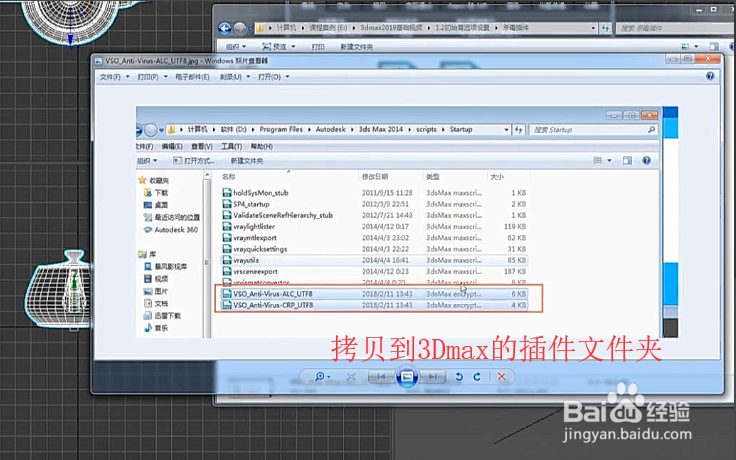736x460 pixels.
Task: Click 新建文件夹 in the background Explorer toolbar
Action: (x=356, y=46)
